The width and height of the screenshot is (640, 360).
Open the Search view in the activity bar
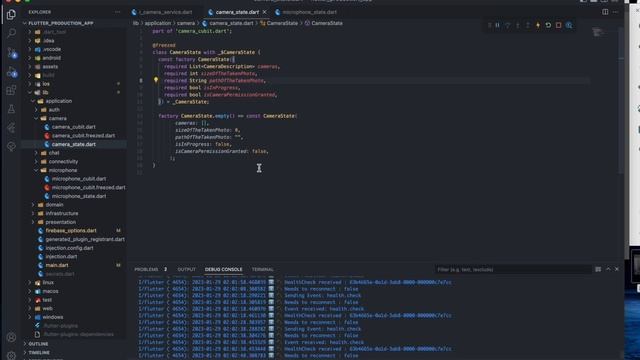[11, 33]
